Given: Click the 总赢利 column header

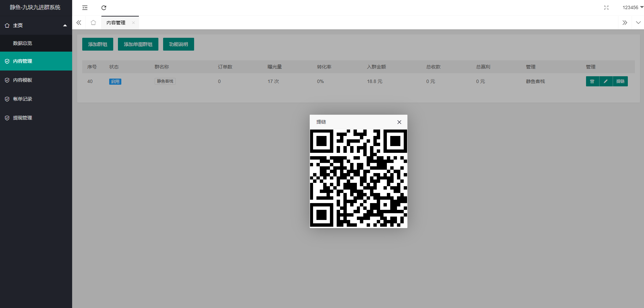Looking at the screenshot, I should click(x=483, y=67).
